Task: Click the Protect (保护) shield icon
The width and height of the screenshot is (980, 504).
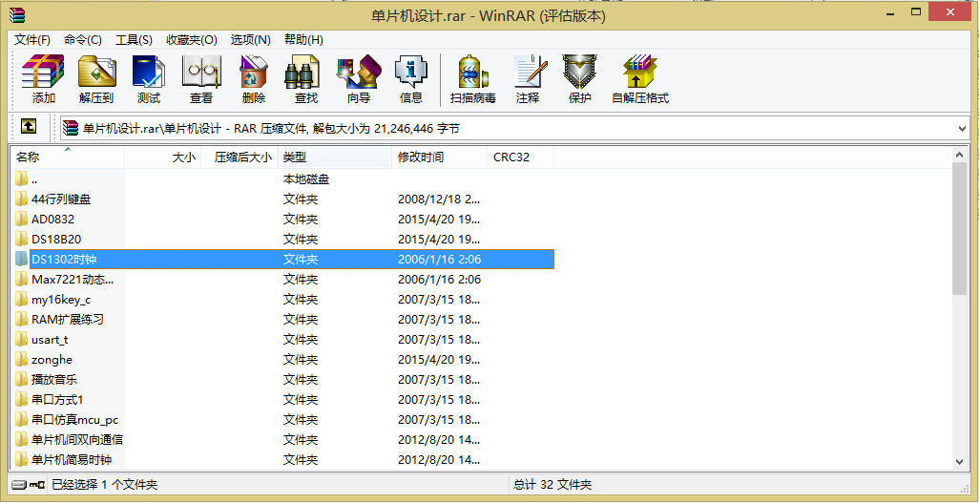Action: click(x=579, y=79)
